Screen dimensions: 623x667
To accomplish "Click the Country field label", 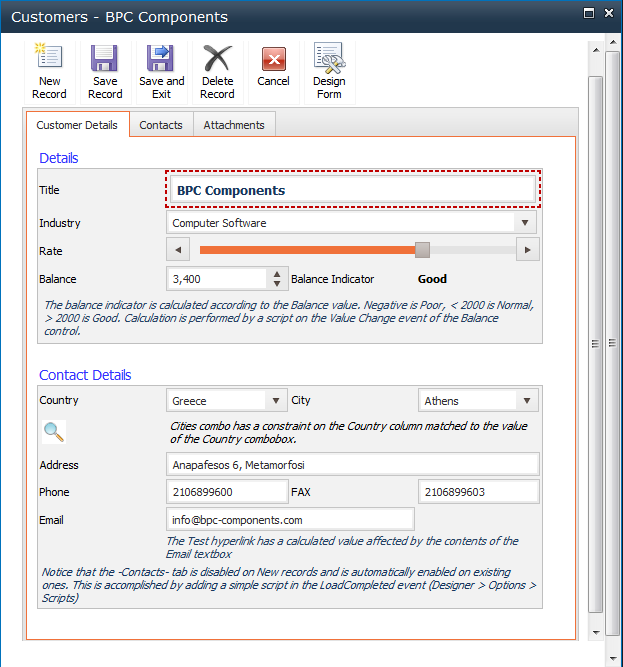I will (59, 400).
